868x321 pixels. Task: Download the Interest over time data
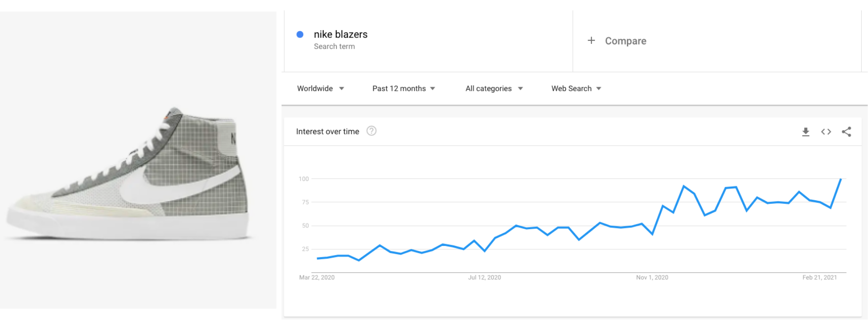[x=806, y=132]
